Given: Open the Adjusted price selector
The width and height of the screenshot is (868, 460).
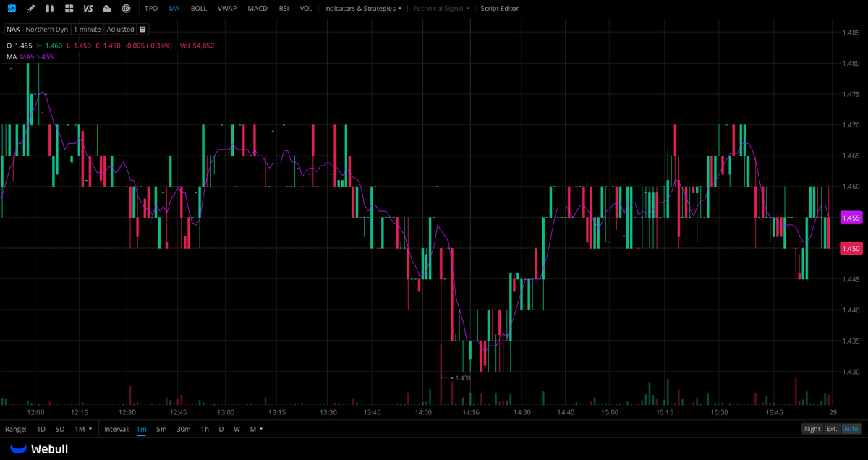Looking at the screenshot, I should click(x=120, y=30).
